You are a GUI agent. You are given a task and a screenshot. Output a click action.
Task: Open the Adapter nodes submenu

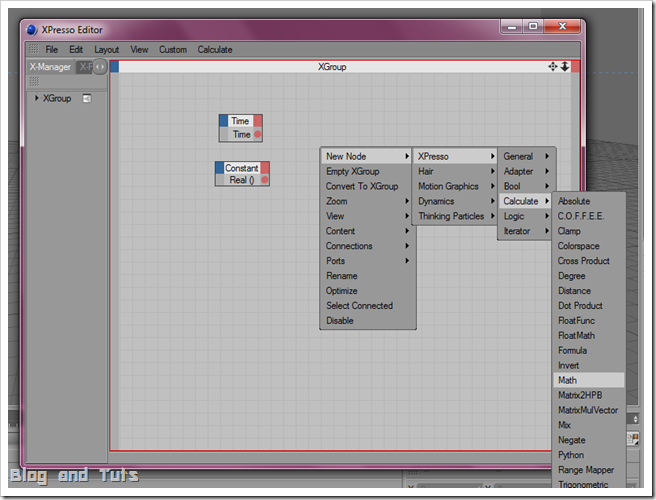[526, 172]
